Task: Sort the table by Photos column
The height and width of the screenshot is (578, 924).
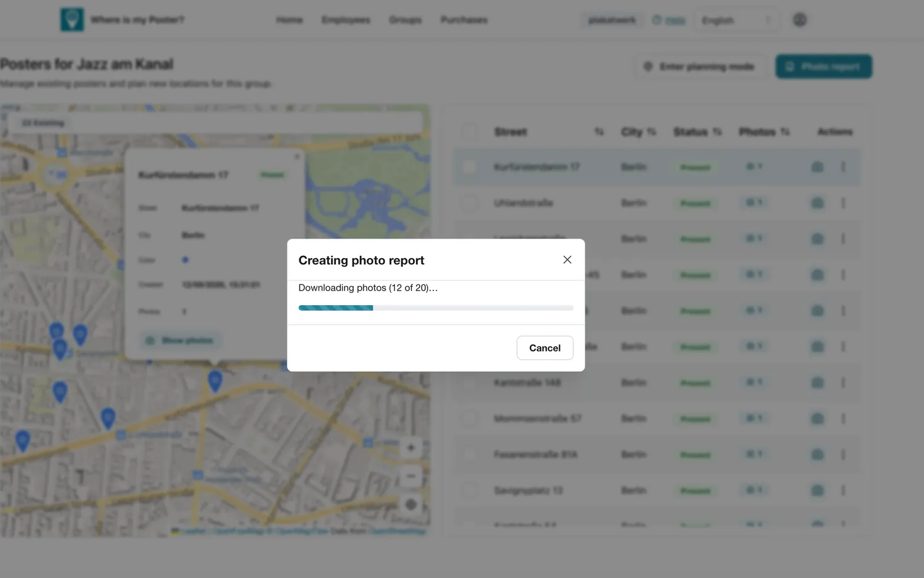Action: point(784,132)
